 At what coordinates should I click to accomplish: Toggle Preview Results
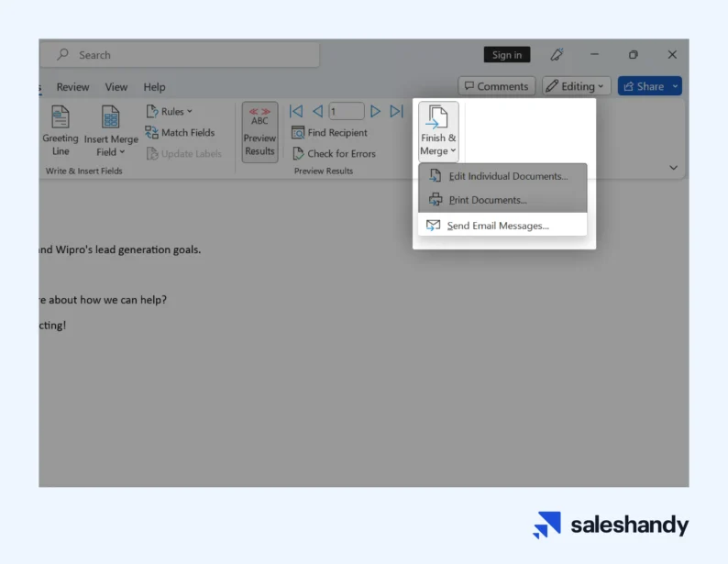tap(259, 132)
